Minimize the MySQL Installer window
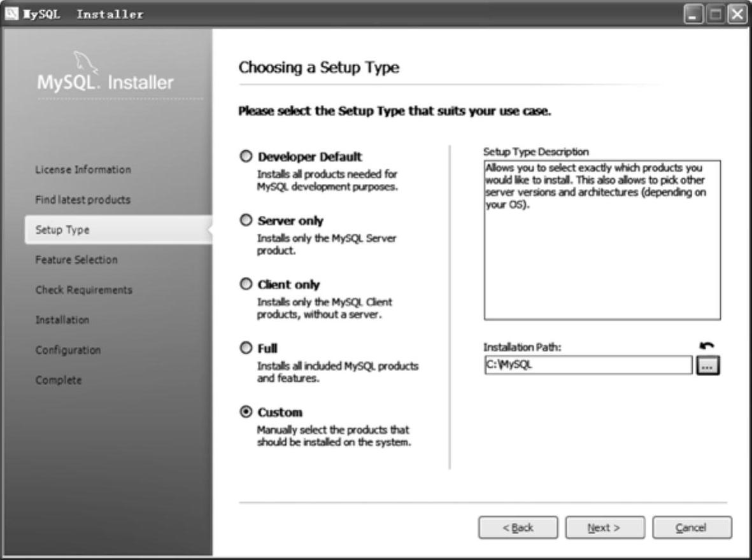The height and width of the screenshot is (560, 752). click(693, 14)
